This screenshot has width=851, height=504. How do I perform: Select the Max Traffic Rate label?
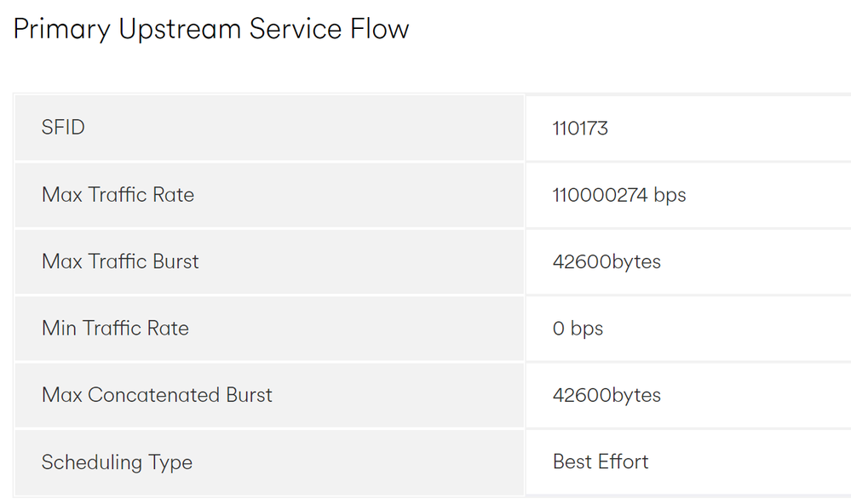118,195
